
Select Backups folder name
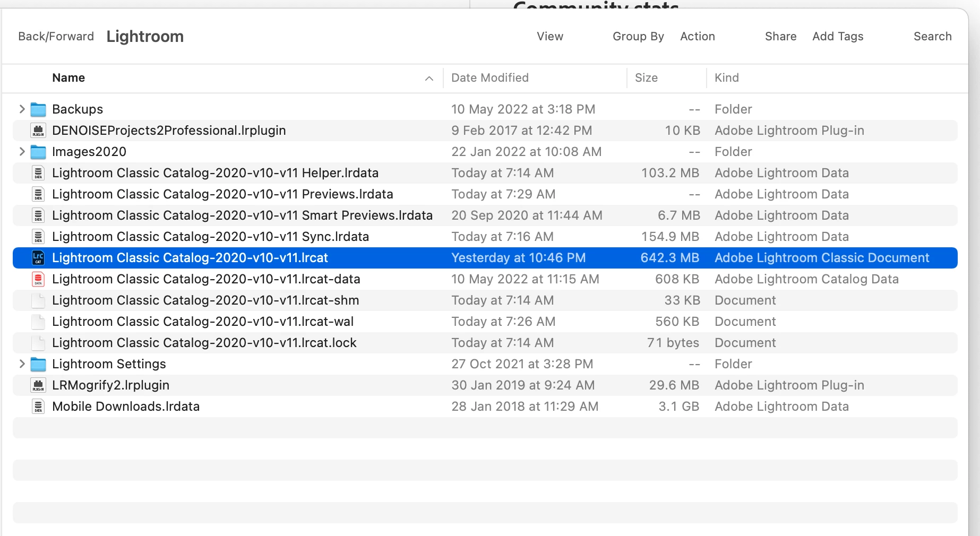(78, 109)
